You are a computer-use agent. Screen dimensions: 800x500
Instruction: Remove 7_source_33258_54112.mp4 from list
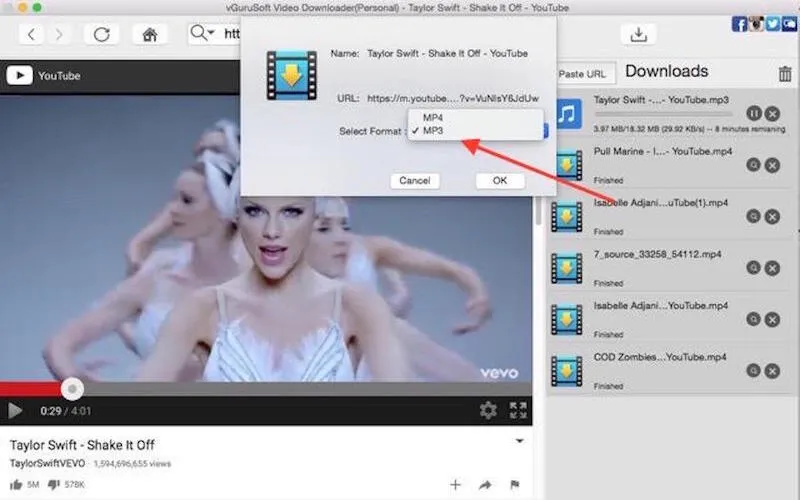coord(772,268)
